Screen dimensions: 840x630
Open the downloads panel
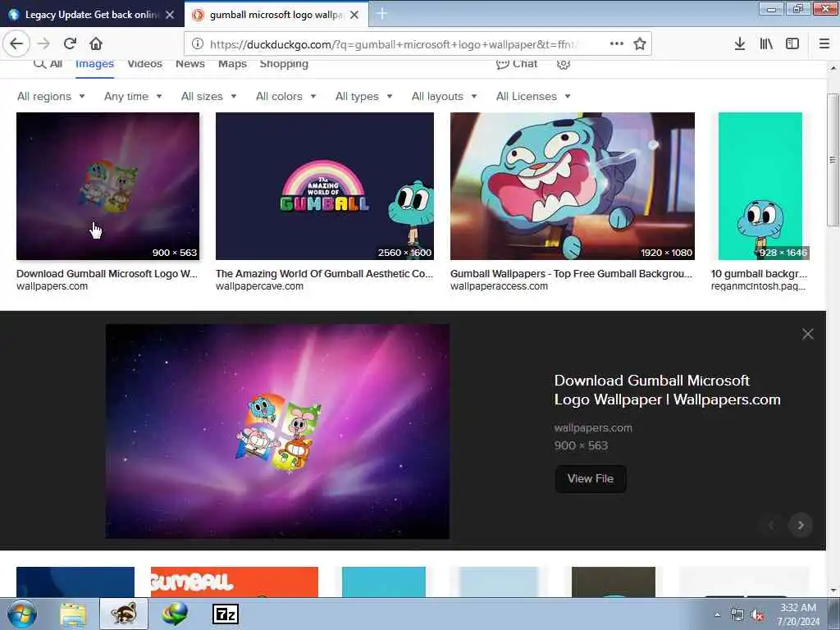click(740, 44)
